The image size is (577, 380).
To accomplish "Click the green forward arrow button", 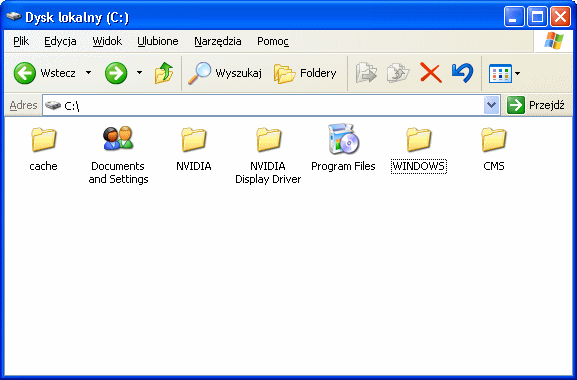I will [116, 73].
